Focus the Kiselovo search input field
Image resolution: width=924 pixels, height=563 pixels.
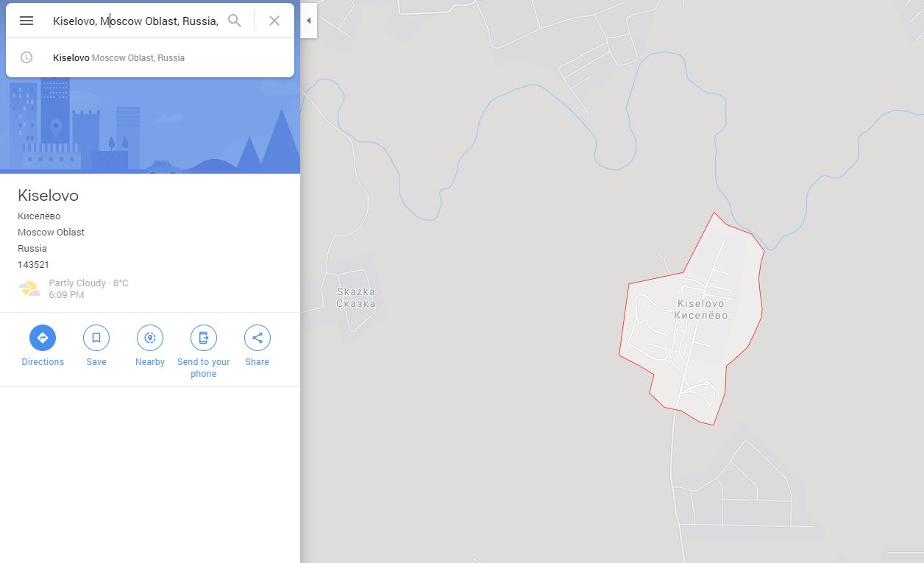(x=135, y=21)
